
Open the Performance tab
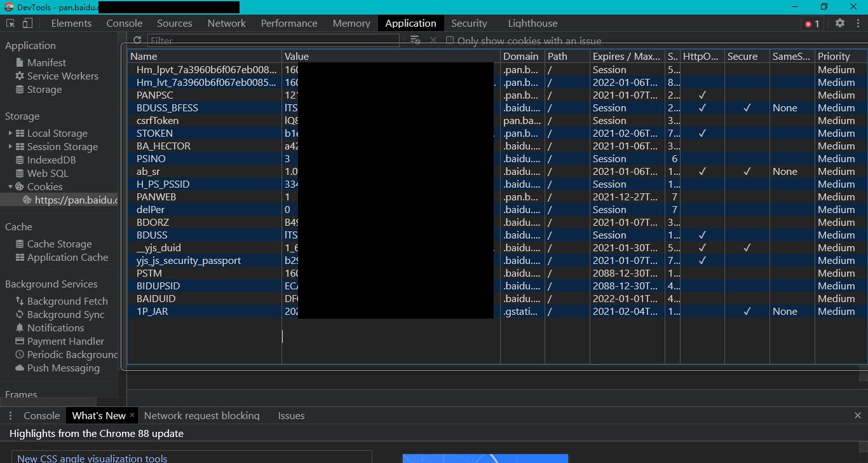[289, 23]
